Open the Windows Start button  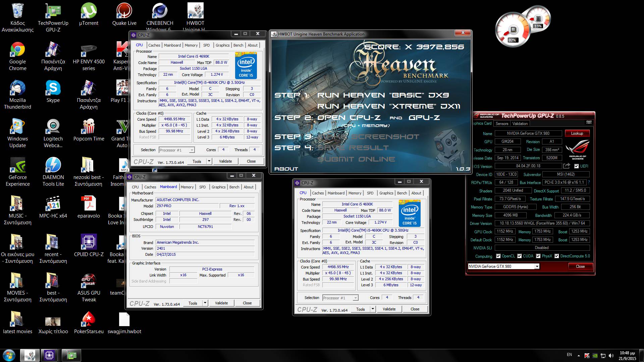9,355
